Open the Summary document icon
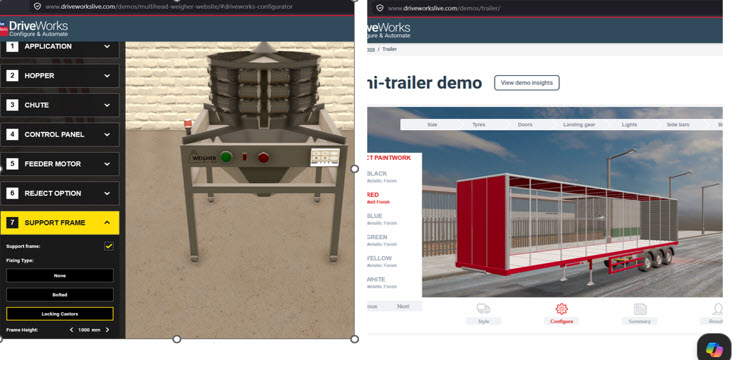 pos(640,309)
